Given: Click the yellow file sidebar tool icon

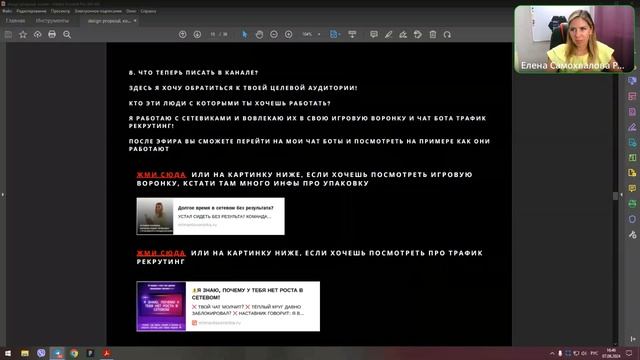Looking at the screenshot, I should point(632,173).
